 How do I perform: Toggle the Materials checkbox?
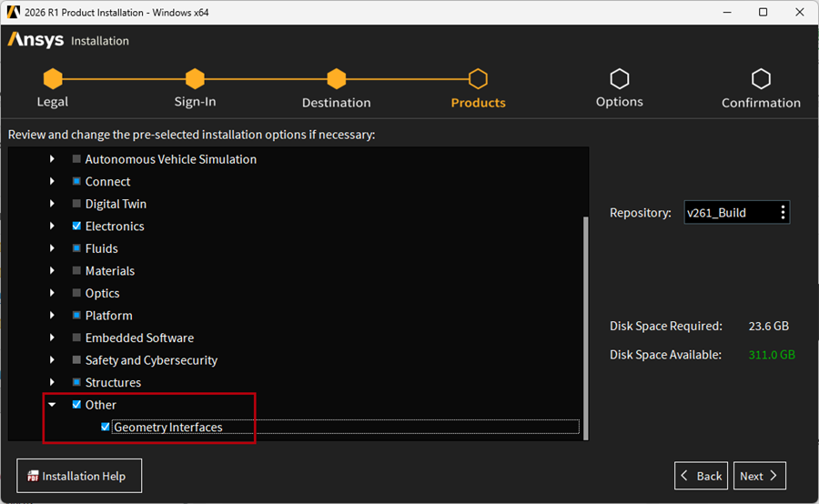(x=76, y=270)
